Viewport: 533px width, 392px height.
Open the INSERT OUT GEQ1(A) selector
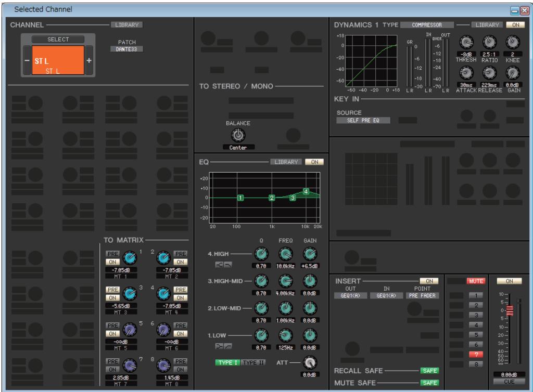[x=350, y=296]
